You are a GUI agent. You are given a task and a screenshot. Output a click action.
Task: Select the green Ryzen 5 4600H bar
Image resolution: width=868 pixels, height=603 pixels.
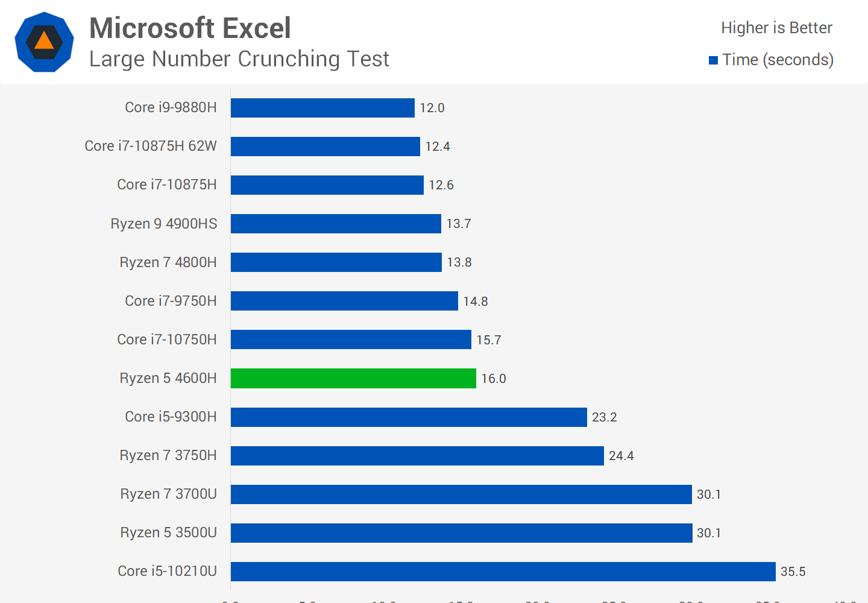[353, 378]
